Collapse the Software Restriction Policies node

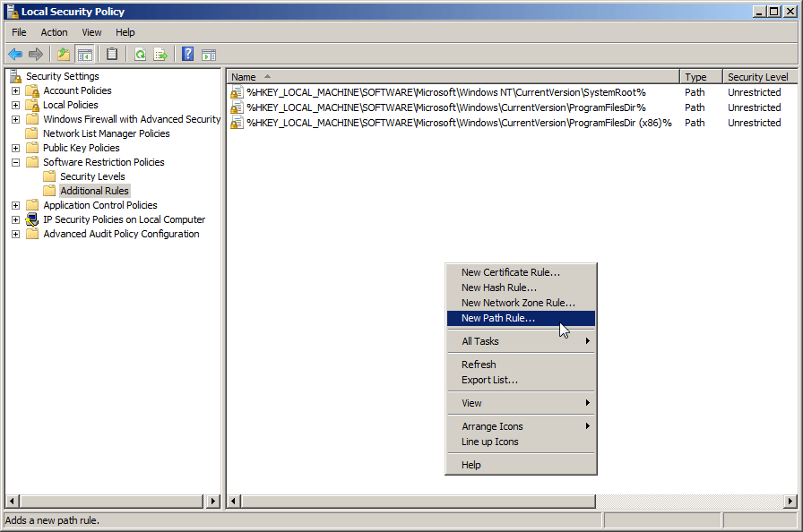16,163
